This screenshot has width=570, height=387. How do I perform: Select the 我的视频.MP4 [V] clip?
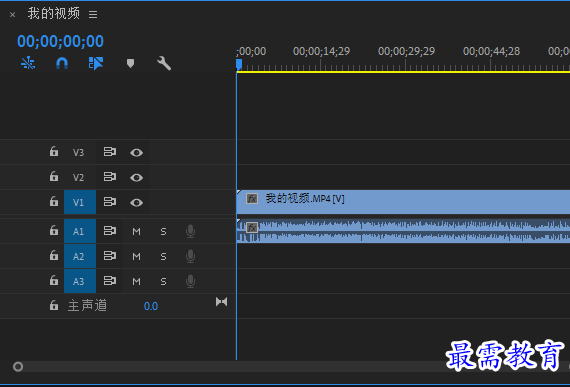pyautogui.click(x=403, y=202)
